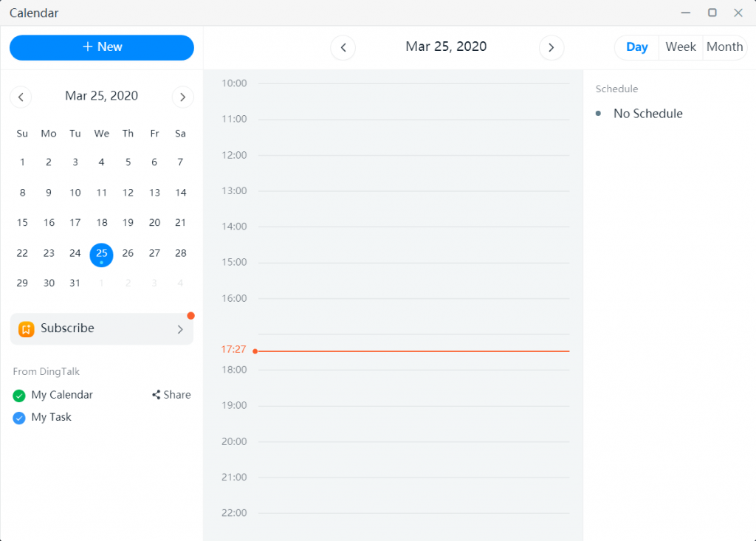Switch to the Week view tab
Screen dimensions: 756x541
(x=680, y=47)
